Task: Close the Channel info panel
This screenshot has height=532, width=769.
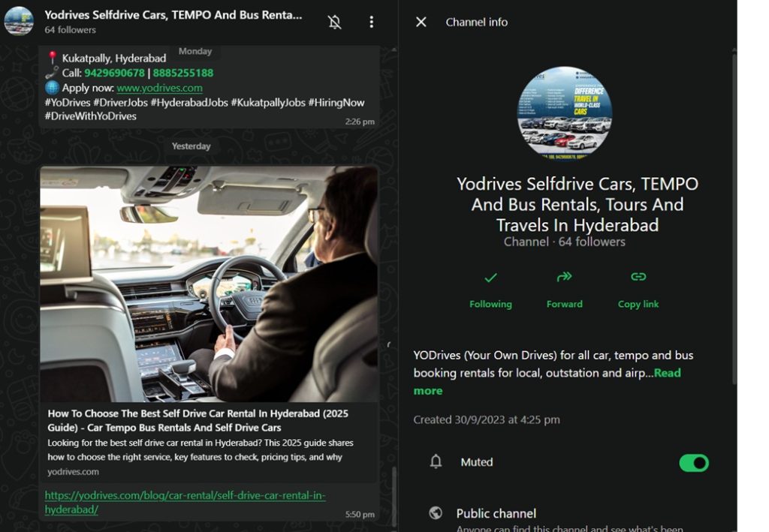Action: pos(421,22)
